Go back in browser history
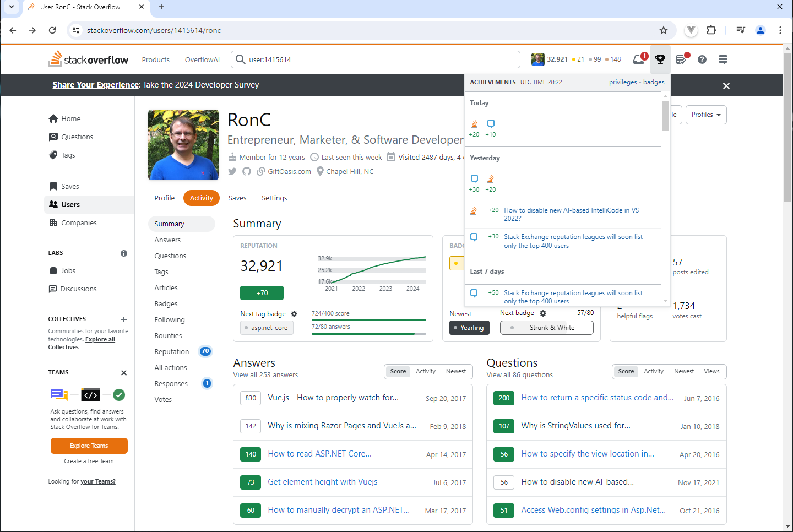793x532 pixels. pos(13,30)
